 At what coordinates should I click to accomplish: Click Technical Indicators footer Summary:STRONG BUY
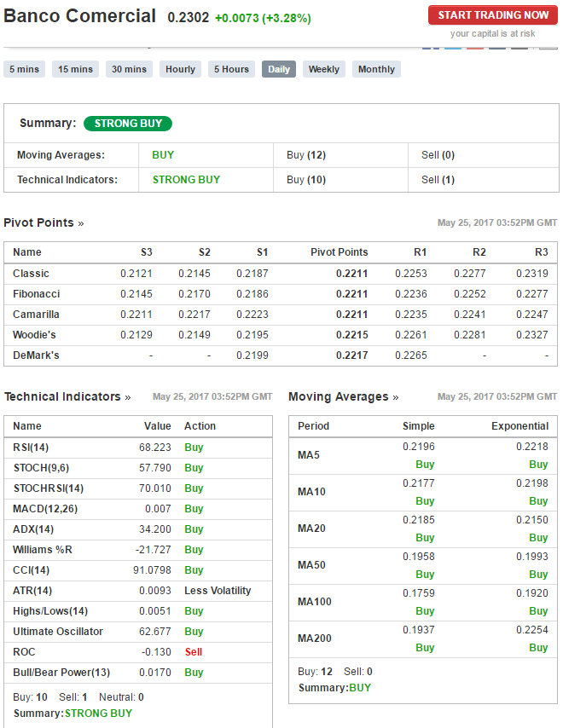tap(73, 714)
